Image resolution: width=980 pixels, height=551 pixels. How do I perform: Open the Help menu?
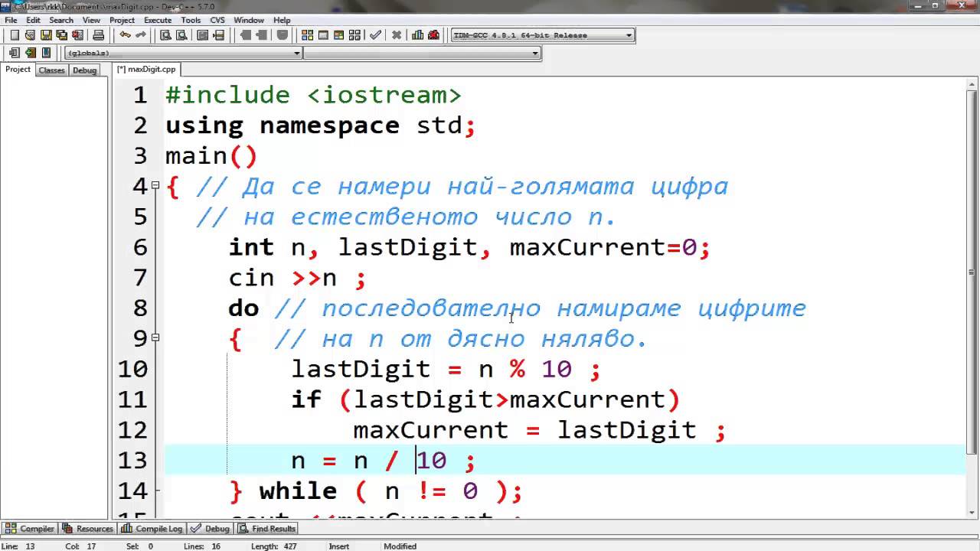[x=282, y=20]
